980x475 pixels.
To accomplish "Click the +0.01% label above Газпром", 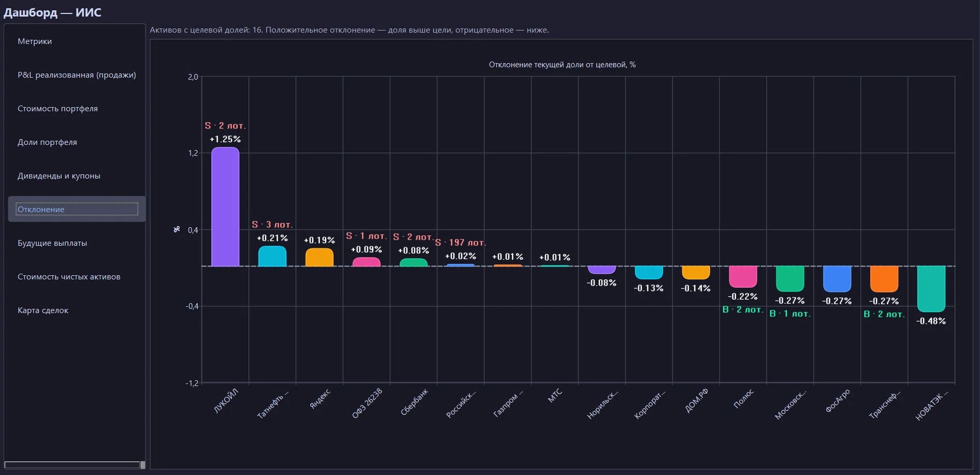I will 508,257.
